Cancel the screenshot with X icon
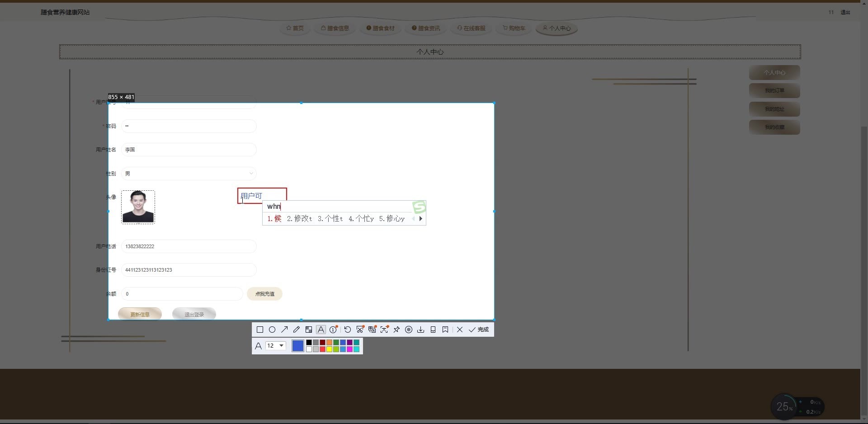The width and height of the screenshot is (868, 424). [x=460, y=330]
